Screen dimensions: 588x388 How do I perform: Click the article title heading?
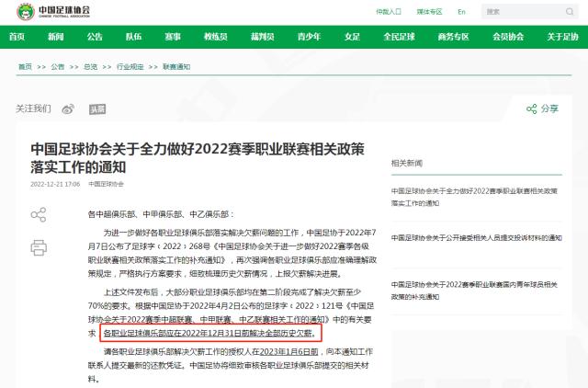198,158
